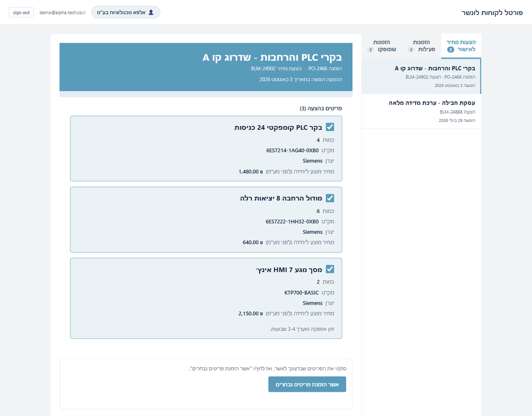The width and height of the screenshot is (532, 416).
Task: Click the part number KTP700-BASIC
Action: click(302, 292)
